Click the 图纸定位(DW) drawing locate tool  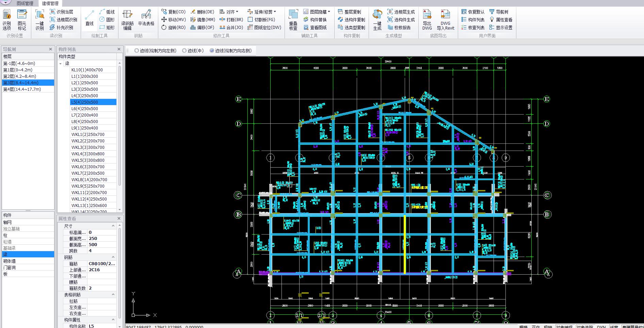(x=264, y=28)
